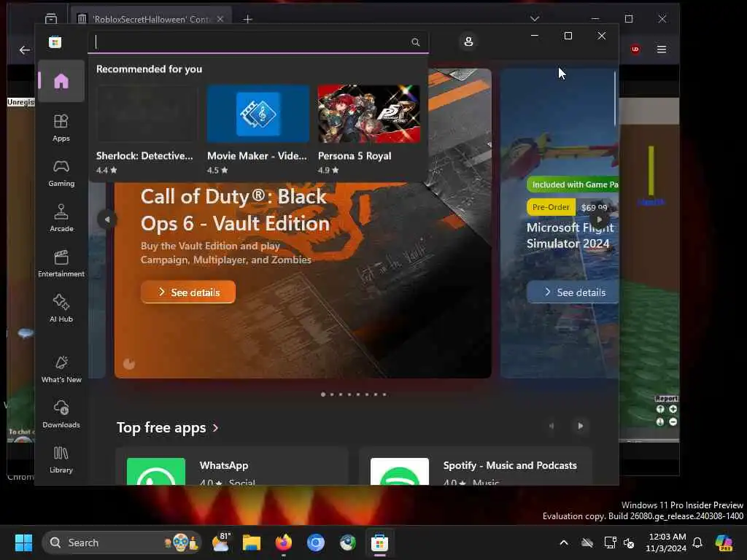
Task: Expand the Top free apps list
Action: (x=167, y=427)
